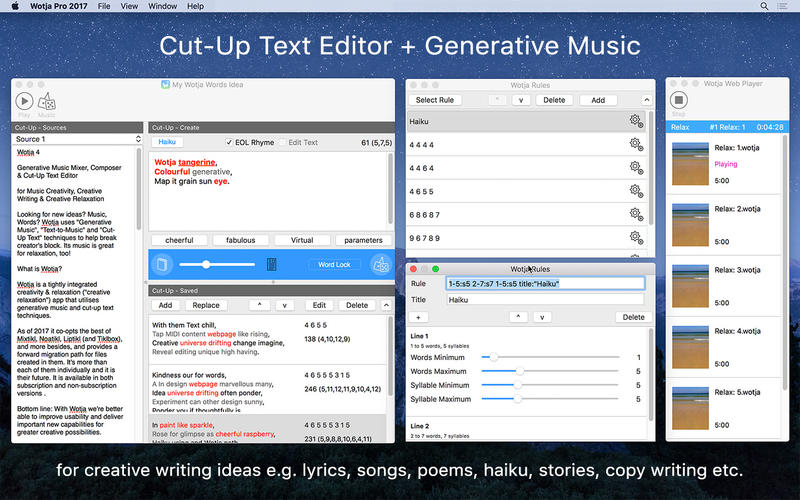Pick the word suggestion Virtual

pos(302,240)
